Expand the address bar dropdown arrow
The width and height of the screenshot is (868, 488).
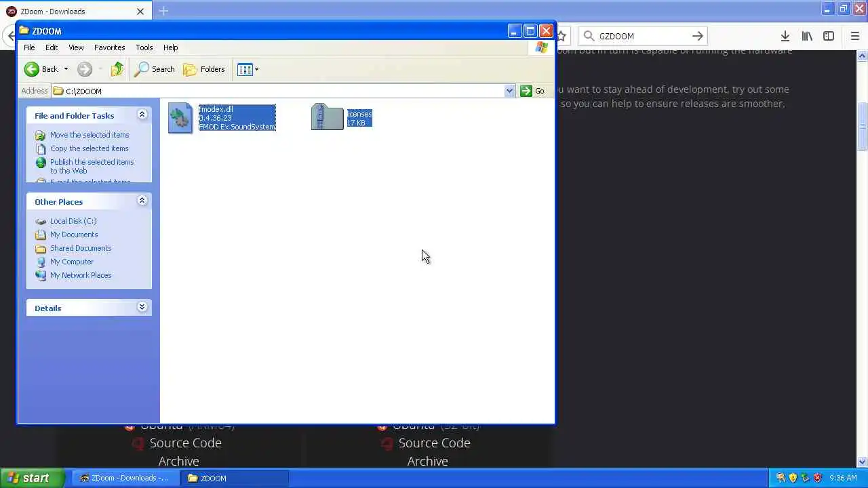[510, 91]
